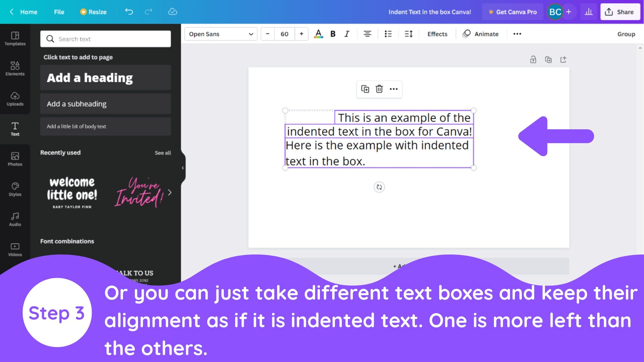Toggle italic formatting
This screenshot has height=362, width=644.
click(347, 34)
